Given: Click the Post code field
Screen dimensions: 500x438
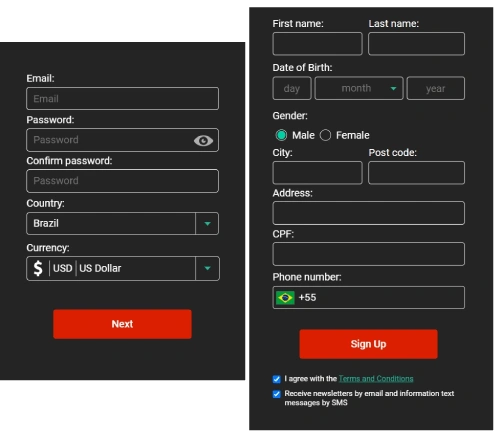Looking at the screenshot, I should pyautogui.click(x=416, y=173).
